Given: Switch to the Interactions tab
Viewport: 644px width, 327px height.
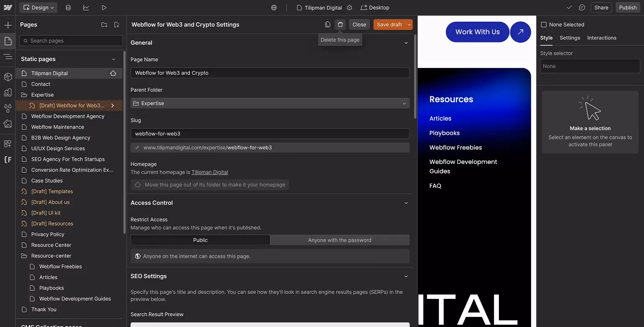Looking at the screenshot, I should [602, 38].
